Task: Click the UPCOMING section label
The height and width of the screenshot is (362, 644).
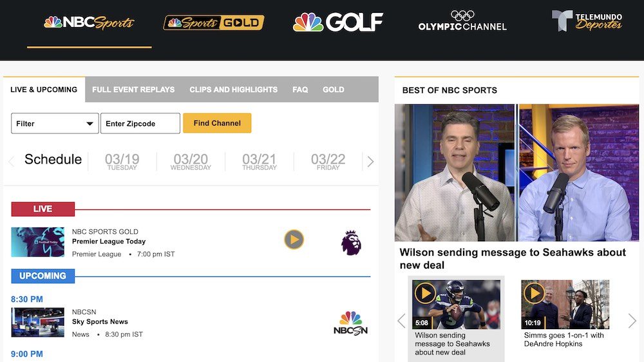Action: click(x=43, y=276)
